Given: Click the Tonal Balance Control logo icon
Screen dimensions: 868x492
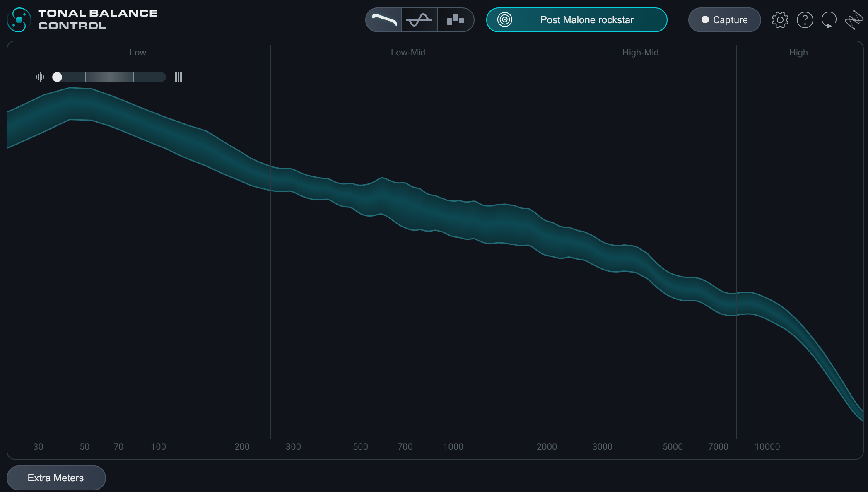Looking at the screenshot, I should [19, 20].
